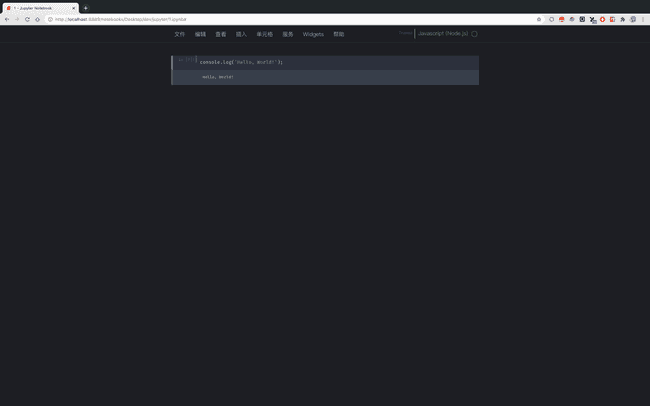
Task: Open a new browser tab
Action: pos(86,8)
